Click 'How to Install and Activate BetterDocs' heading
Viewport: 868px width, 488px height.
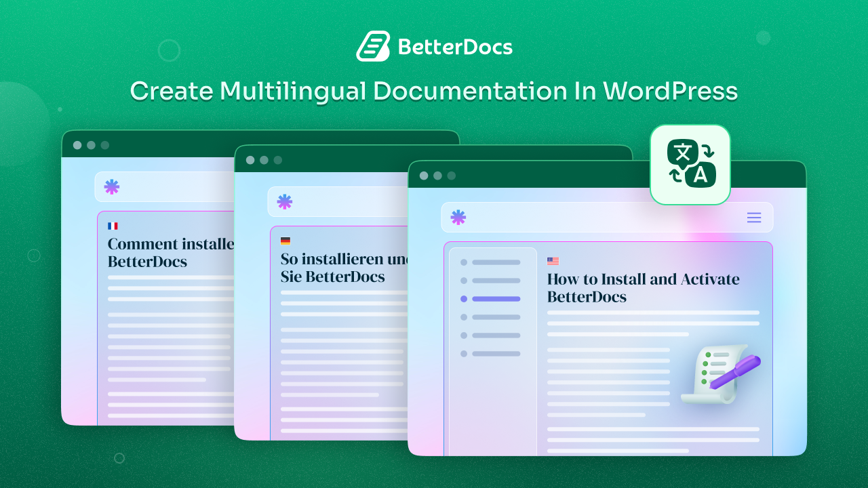(644, 288)
